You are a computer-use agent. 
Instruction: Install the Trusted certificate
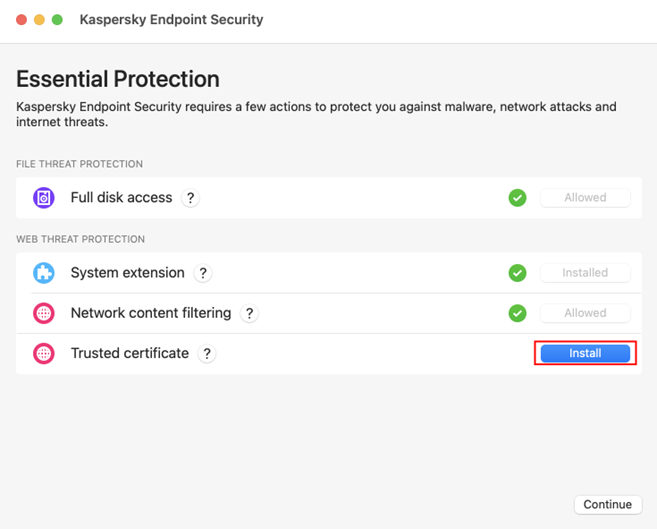coord(585,353)
